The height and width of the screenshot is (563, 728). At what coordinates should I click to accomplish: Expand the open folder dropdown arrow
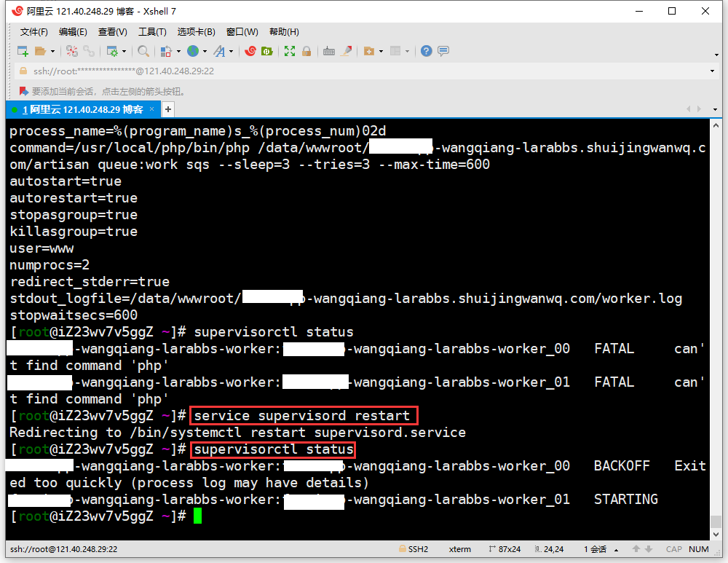52,52
